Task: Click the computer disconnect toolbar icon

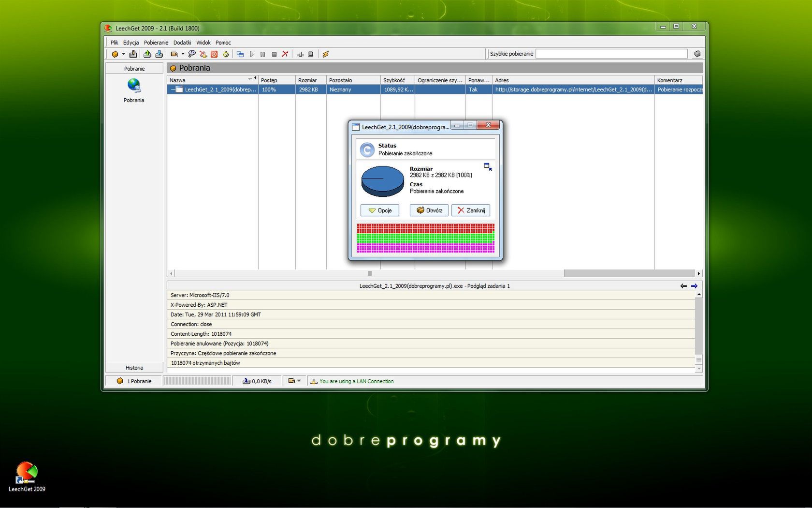Action: coord(311,54)
